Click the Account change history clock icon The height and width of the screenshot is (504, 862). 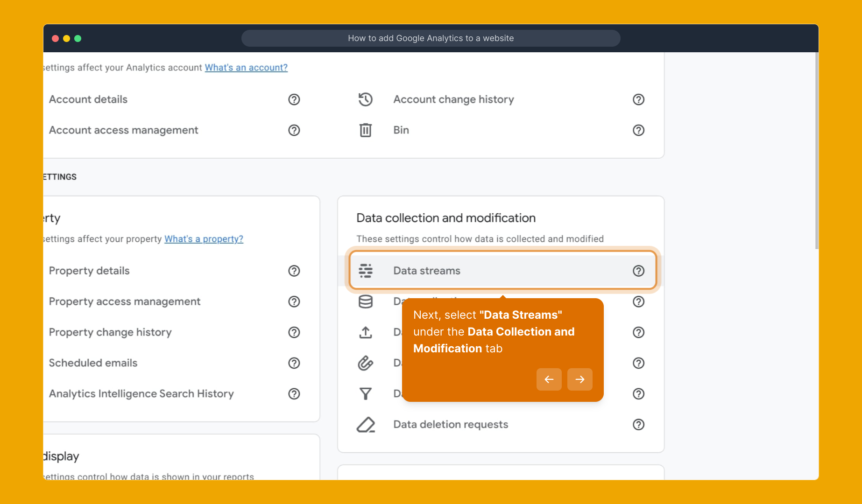367,99
